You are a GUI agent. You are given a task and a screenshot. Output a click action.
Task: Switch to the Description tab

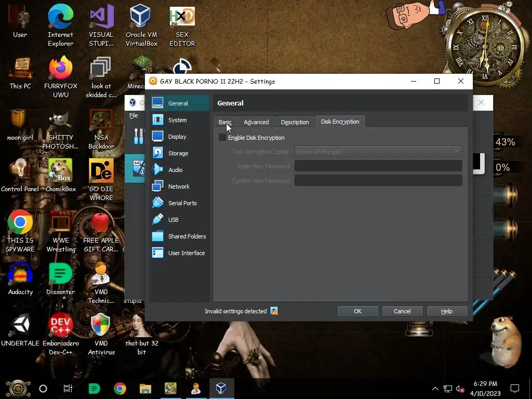pyautogui.click(x=295, y=122)
